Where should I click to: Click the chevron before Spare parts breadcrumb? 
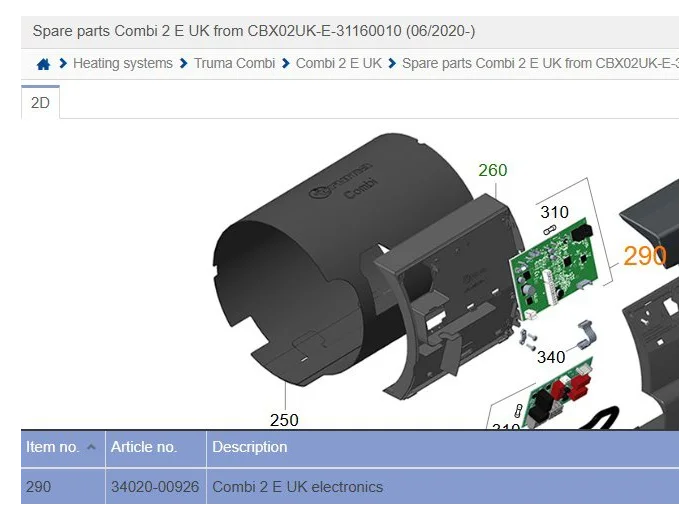click(392, 63)
